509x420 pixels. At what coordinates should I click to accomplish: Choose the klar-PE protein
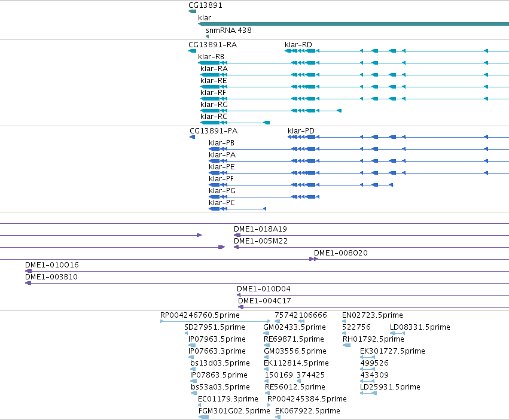pyautogui.click(x=222, y=167)
